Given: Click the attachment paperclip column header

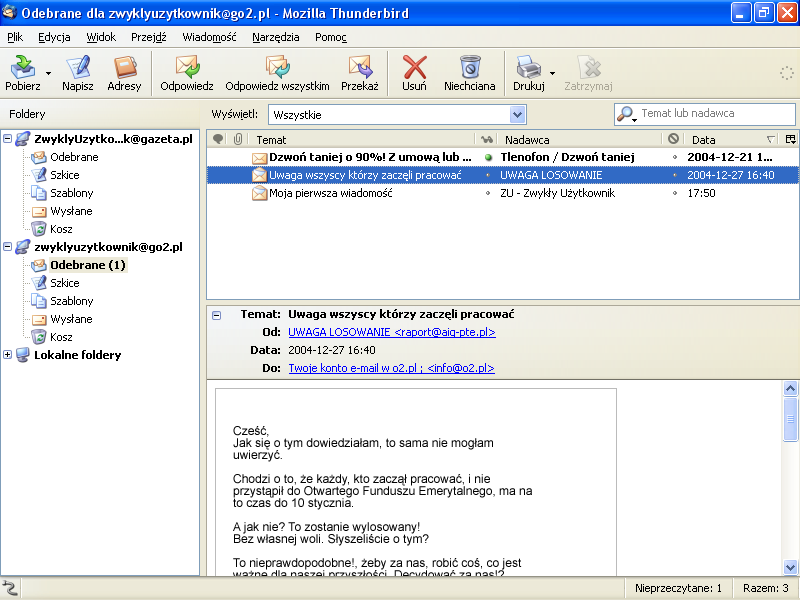Looking at the screenshot, I should (x=237, y=139).
